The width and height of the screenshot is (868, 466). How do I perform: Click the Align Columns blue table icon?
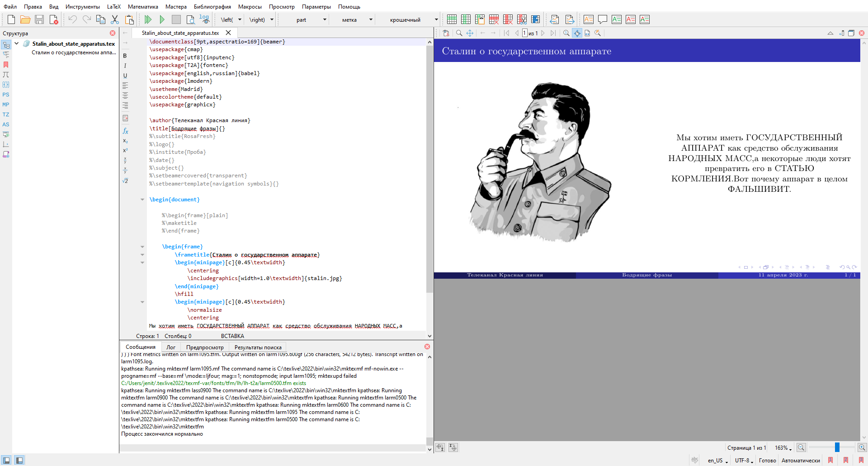(536, 19)
